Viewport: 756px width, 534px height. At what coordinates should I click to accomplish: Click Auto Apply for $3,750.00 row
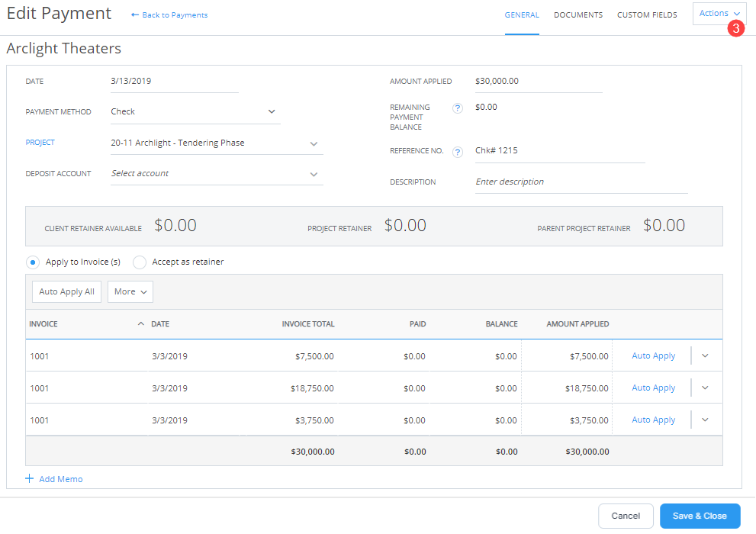click(x=653, y=420)
